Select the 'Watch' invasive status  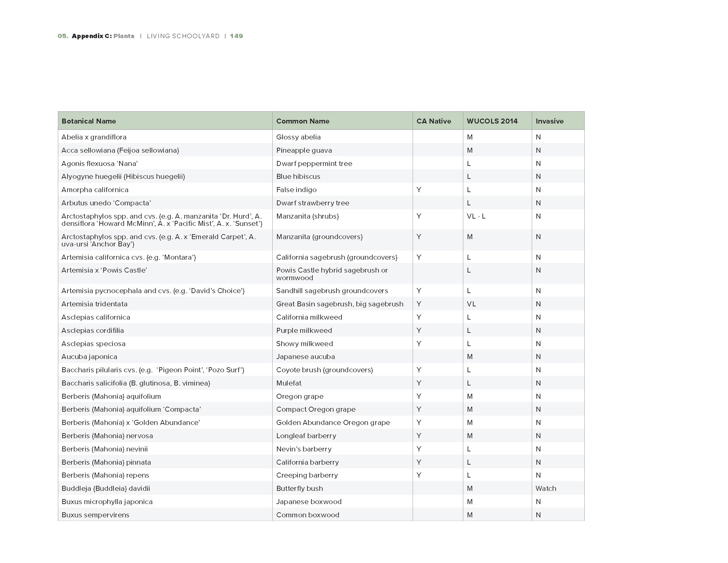pyautogui.click(x=546, y=488)
